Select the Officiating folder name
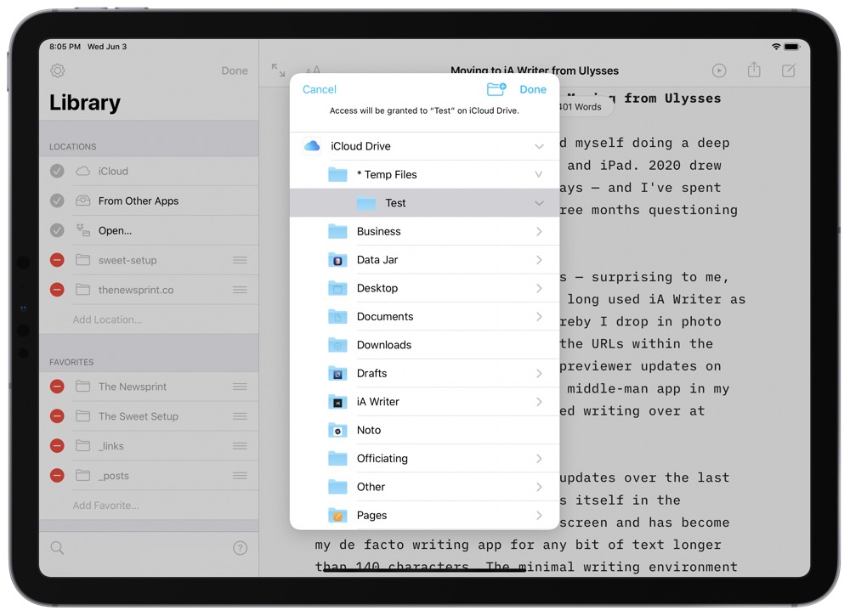The image size is (850, 616). click(x=382, y=458)
